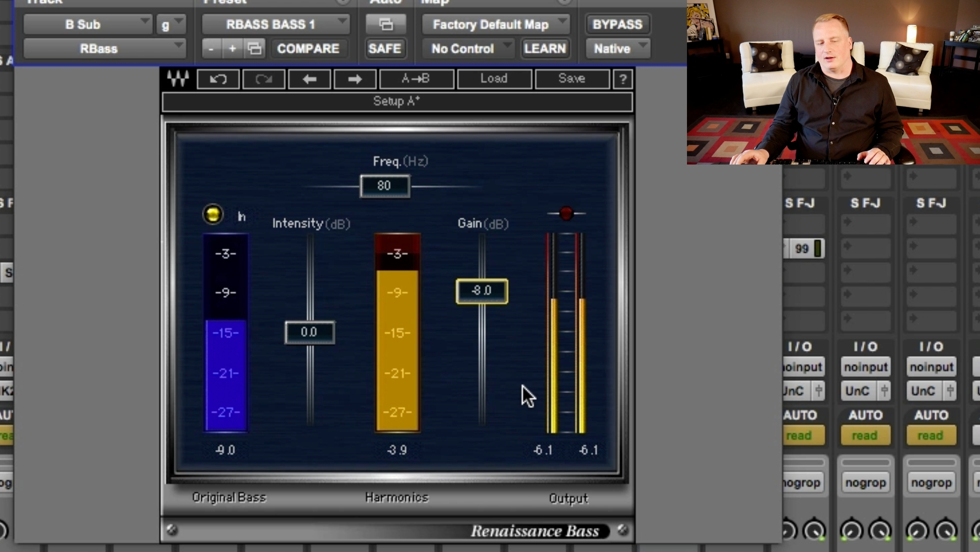Click the output fader icon beside UnC in the 99-send strip
Viewport: 980px width, 552px height.
pos(819,391)
